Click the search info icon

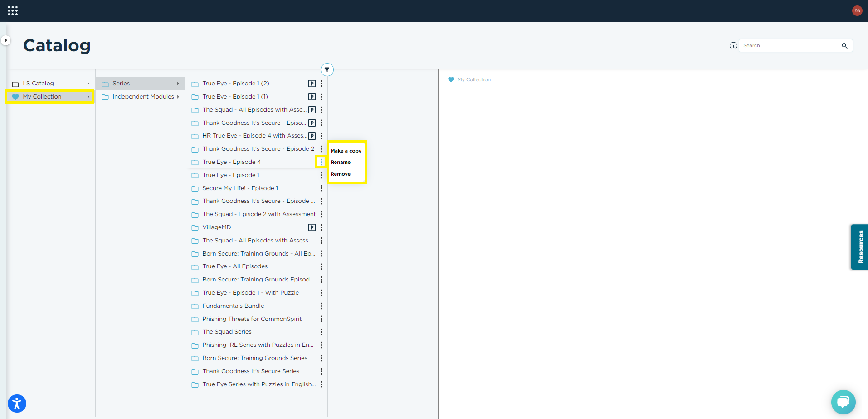733,46
